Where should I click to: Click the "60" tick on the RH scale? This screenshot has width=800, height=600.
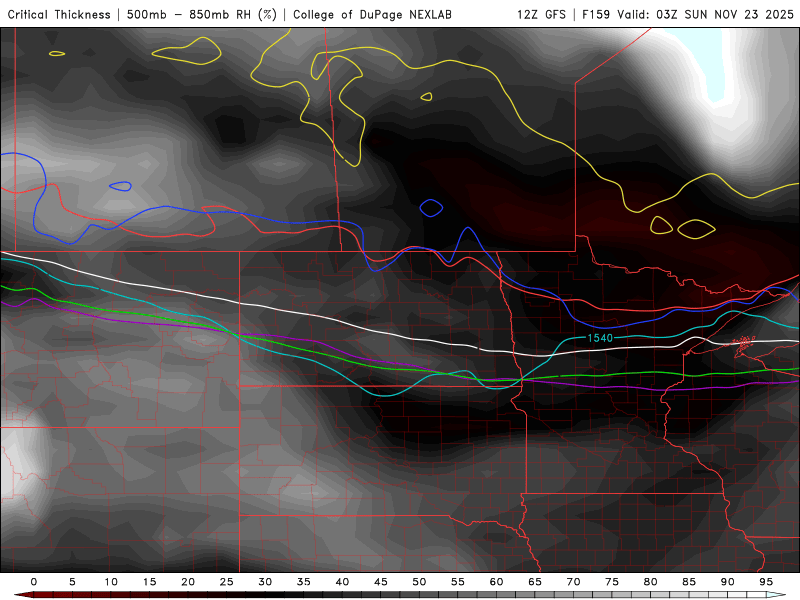(x=496, y=582)
